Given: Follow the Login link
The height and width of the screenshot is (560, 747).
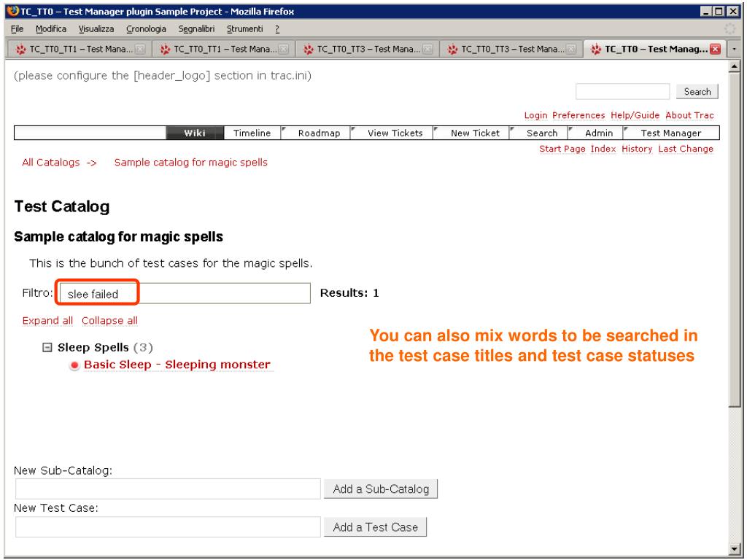Looking at the screenshot, I should point(535,115).
